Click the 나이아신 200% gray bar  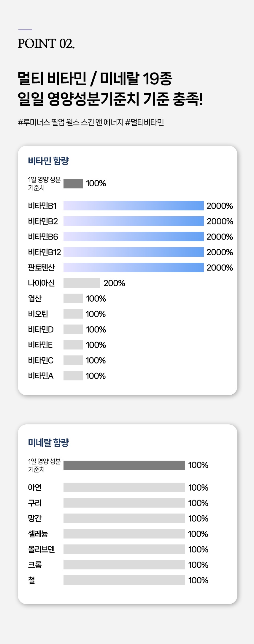point(82,283)
